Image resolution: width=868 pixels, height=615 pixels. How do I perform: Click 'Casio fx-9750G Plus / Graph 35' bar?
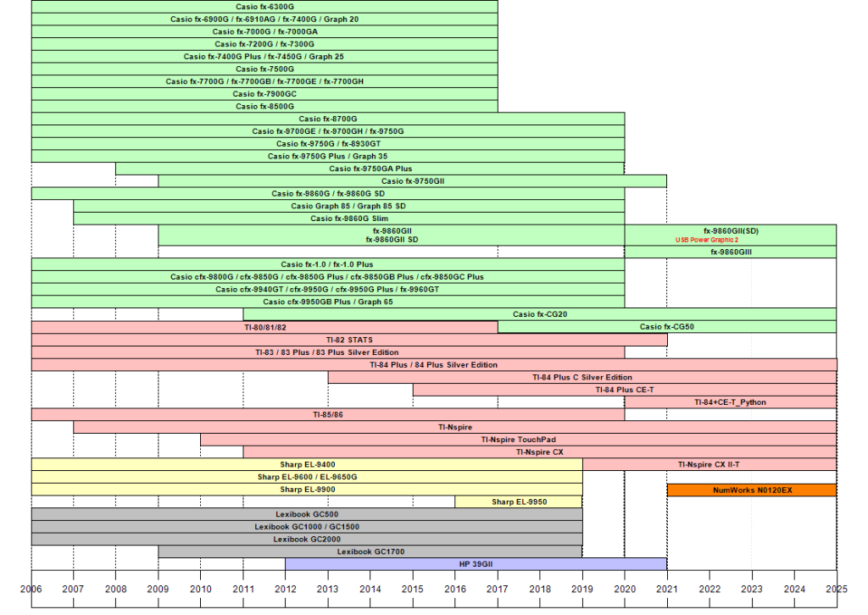pyautogui.click(x=328, y=156)
